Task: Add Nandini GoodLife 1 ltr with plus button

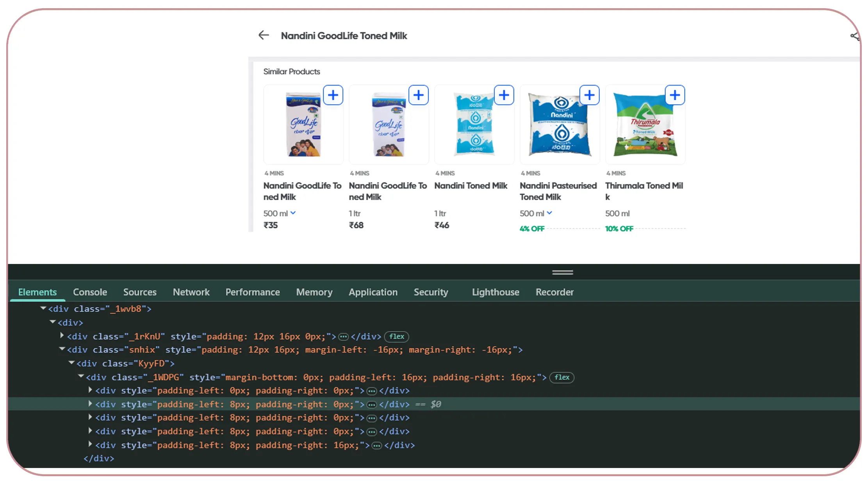Action: tap(419, 95)
